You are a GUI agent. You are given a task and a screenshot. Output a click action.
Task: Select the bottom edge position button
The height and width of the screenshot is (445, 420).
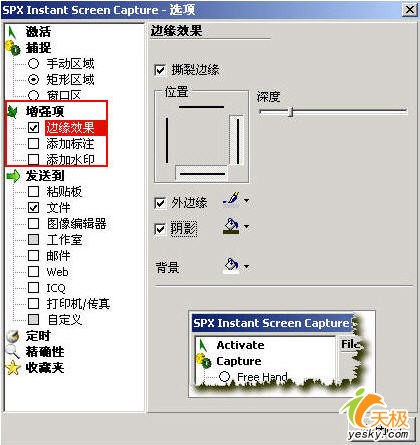tap(202, 173)
